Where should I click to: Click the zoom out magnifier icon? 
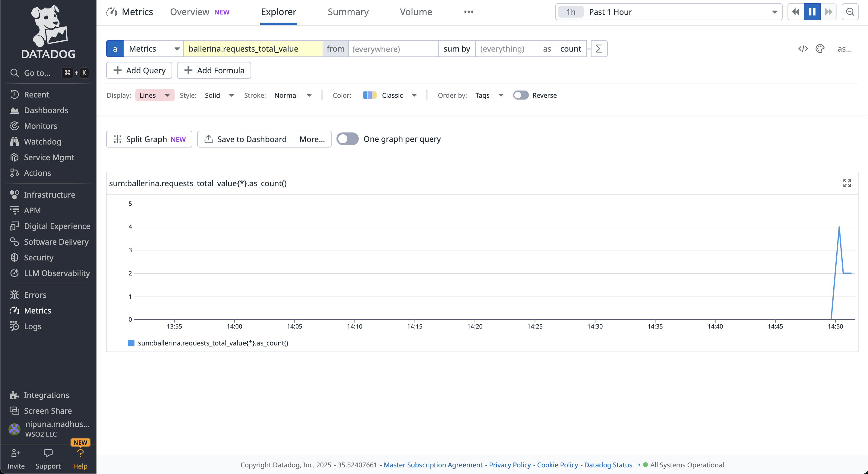(x=850, y=12)
